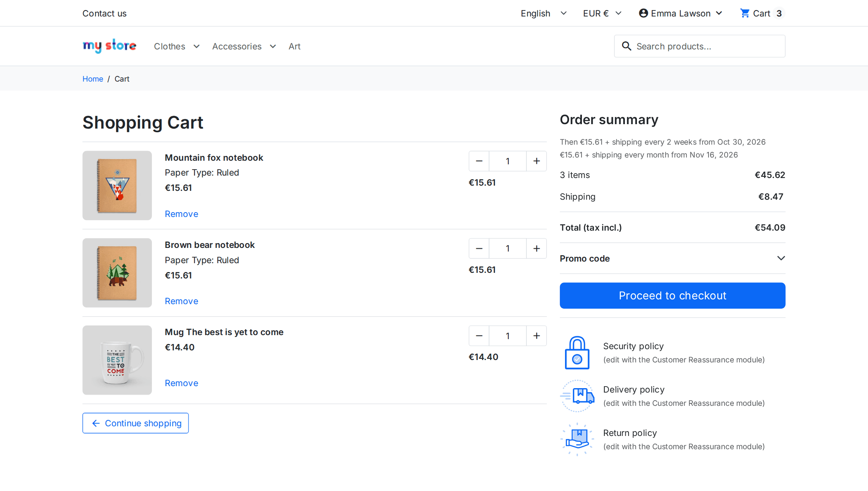Expand the Clothes menu chevron
This screenshot has height=491, width=868.
tap(197, 46)
